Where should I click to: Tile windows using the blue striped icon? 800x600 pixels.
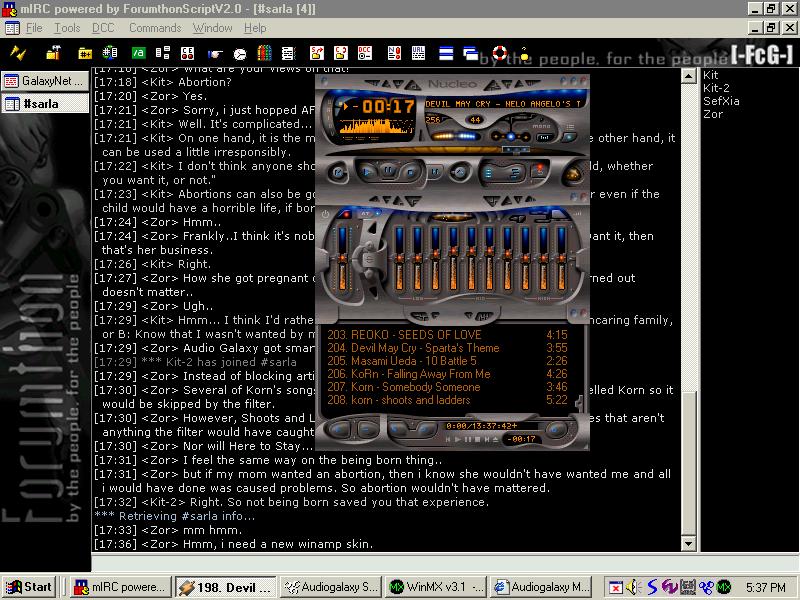(446, 53)
